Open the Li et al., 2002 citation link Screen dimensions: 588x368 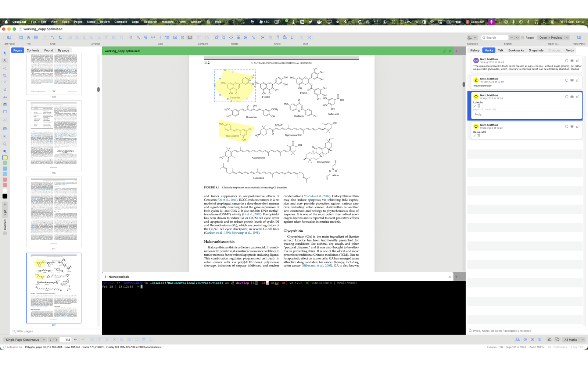(x=252, y=214)
